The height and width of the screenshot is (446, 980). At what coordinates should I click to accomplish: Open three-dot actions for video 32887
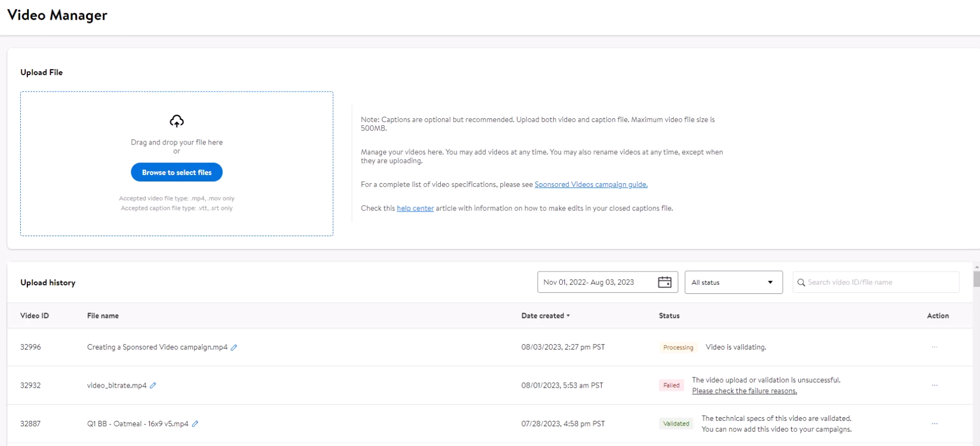click(x=935, y=424)
